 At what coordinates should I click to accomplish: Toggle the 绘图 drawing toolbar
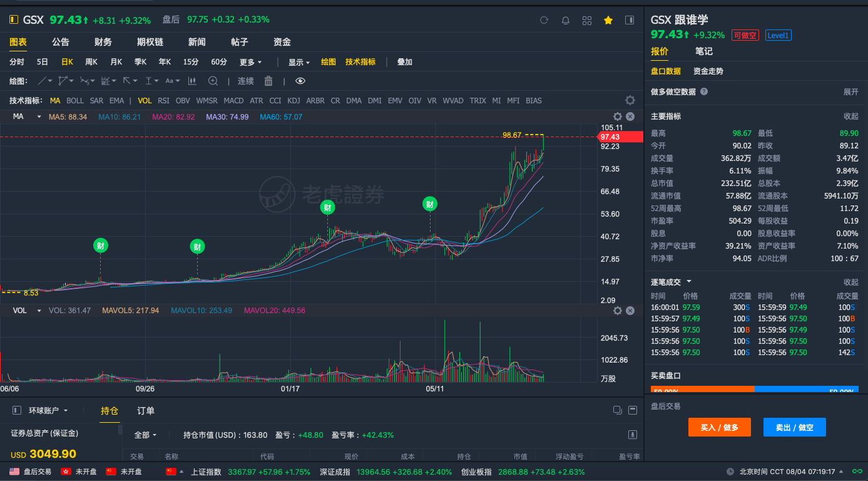329,62
